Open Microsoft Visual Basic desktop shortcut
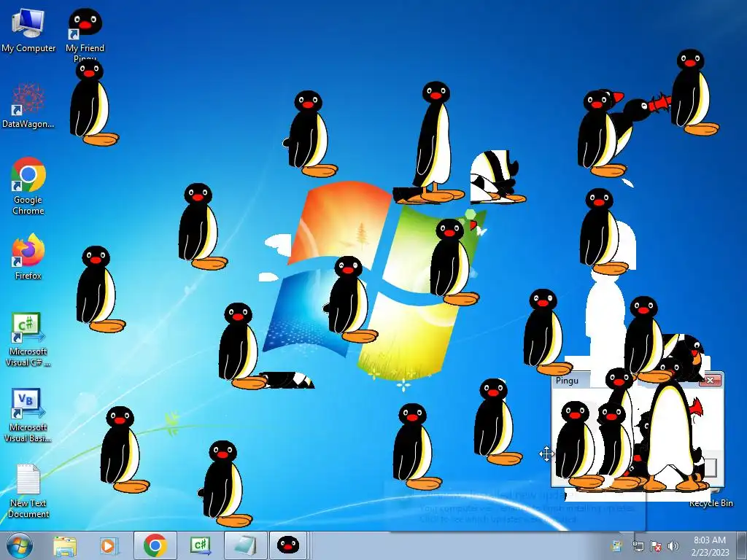 tap(28, 415)
